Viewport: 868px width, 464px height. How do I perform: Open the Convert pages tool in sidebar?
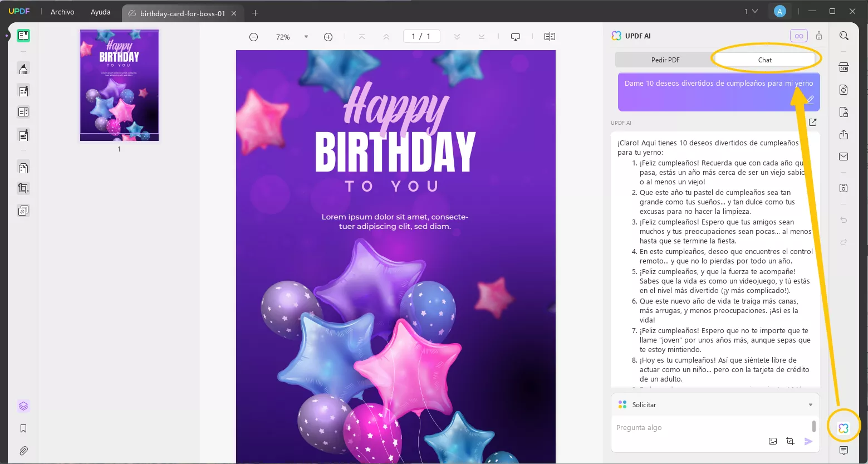[23, 167]
